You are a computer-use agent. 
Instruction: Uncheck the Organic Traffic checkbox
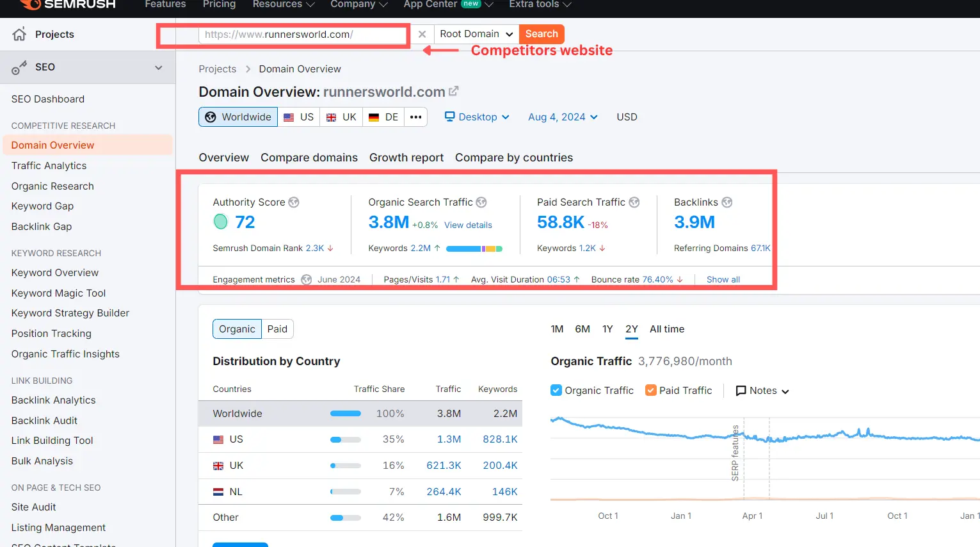point(556,390)
